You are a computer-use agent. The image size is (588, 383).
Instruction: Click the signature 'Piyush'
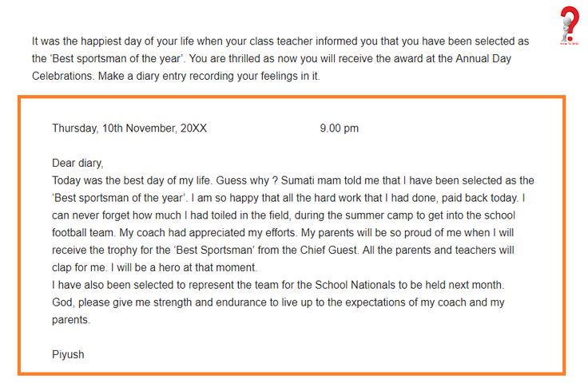pyautogui.click(x=68, y=354)
